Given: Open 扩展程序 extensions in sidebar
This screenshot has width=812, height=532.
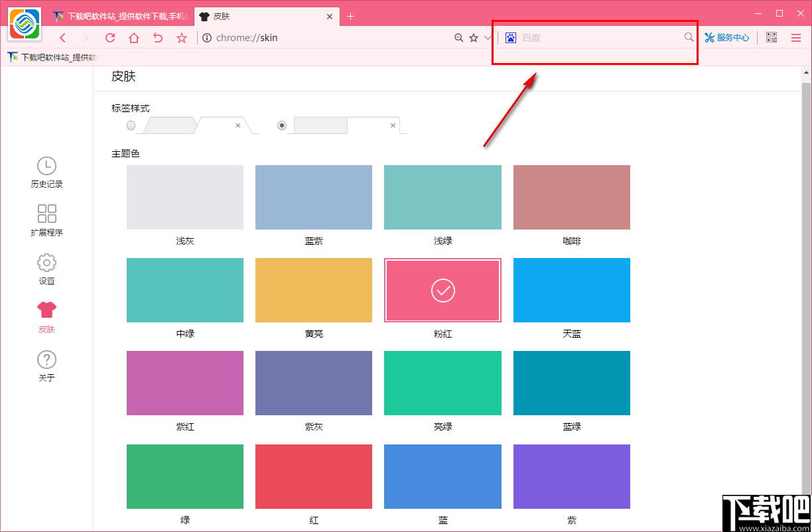Looking at the screenshot, I should (x=46, y=220).
